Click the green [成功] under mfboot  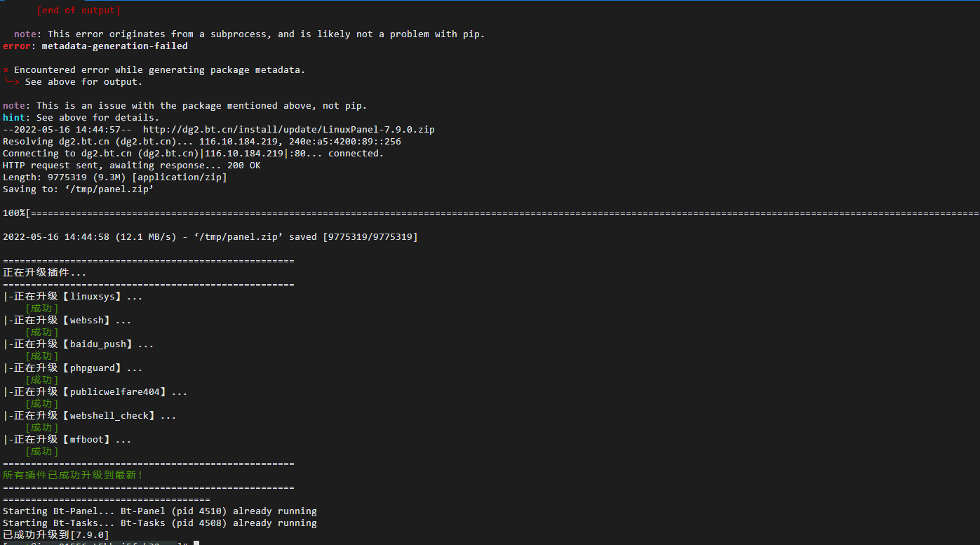point(42,452)
